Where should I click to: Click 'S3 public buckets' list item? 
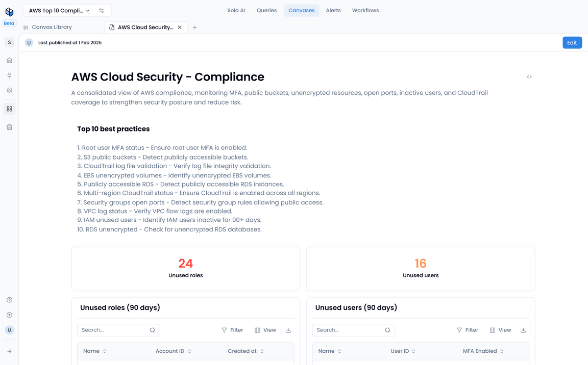point(162,157)
